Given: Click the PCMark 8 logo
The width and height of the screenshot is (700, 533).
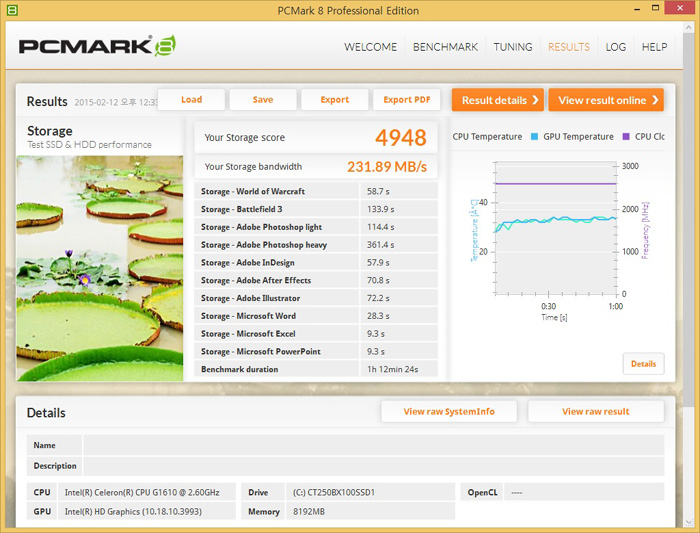Looking at the screenshot, I should [98, 47].
